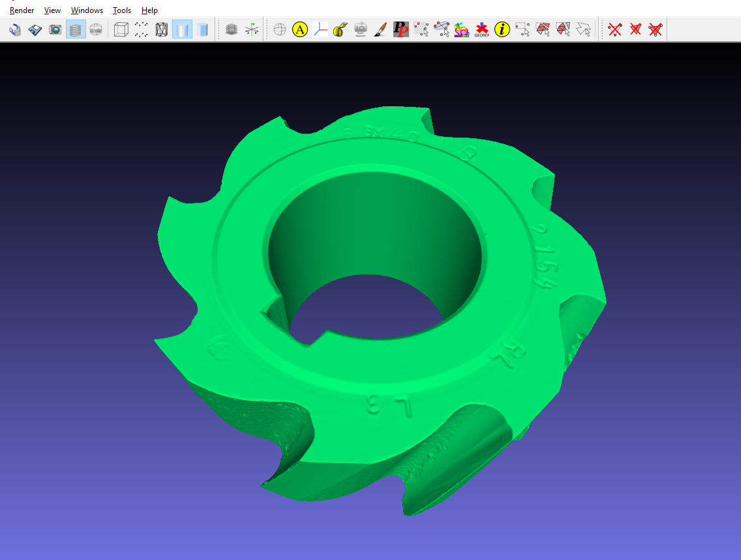The image size is (741, 560).
Task: Click the Save snapshot camera icon
Action: (x=55, y=29)
